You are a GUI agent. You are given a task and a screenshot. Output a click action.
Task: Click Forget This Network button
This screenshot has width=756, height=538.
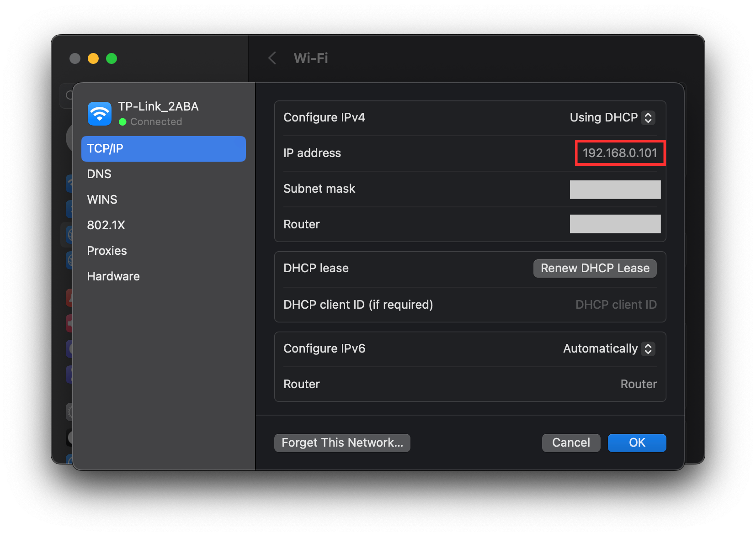[342, 443]
